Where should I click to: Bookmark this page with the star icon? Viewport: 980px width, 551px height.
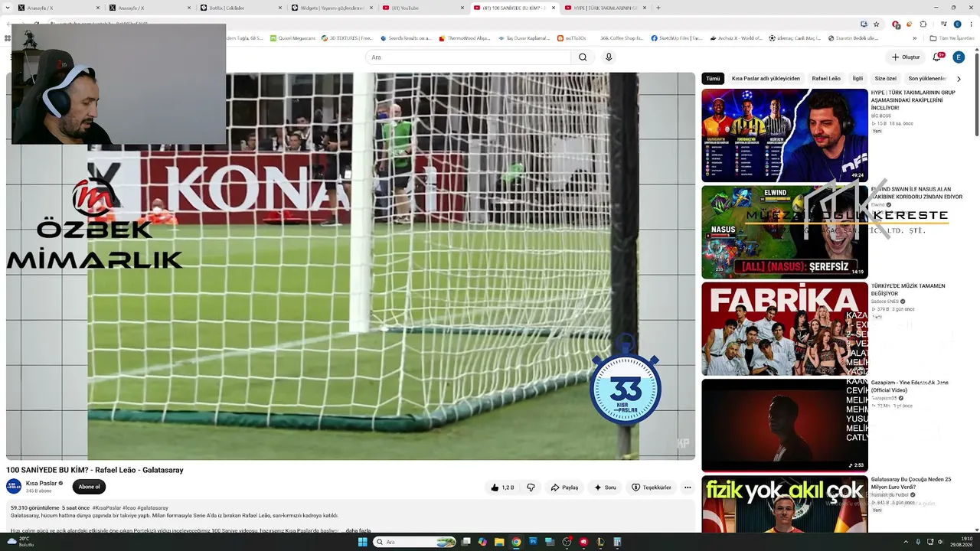[877, 24]
